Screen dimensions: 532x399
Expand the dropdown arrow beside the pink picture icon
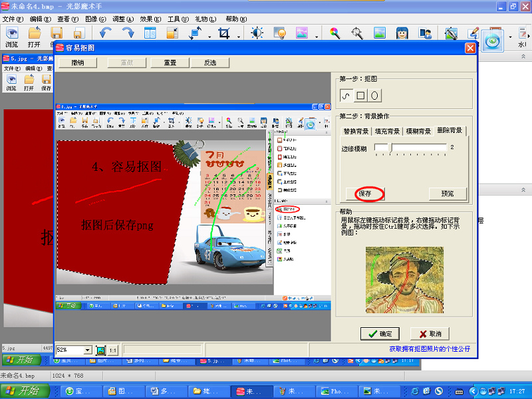317,36
